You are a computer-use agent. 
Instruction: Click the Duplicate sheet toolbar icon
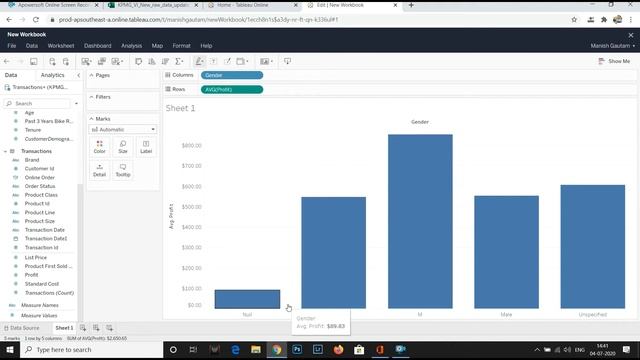[x=102, y=61]
